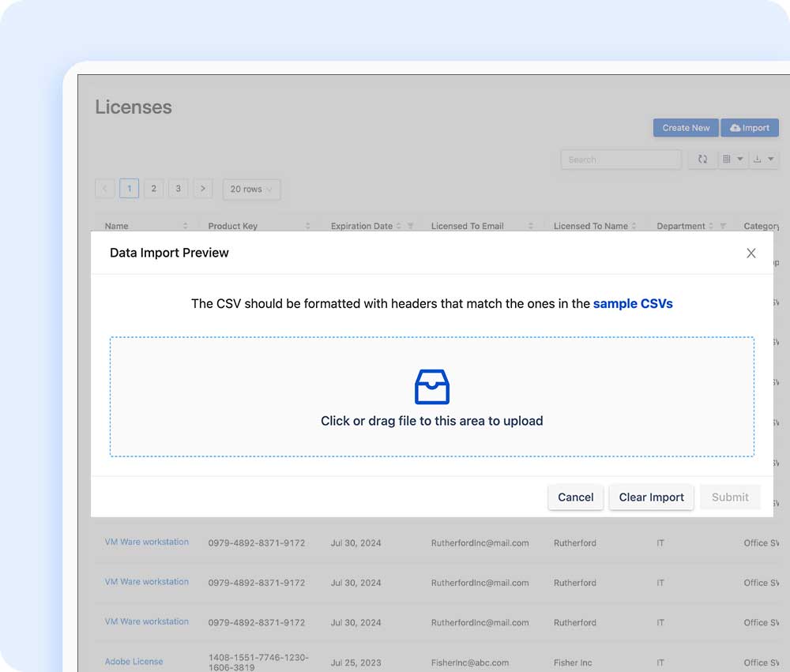Click the FisherInc@abc.com email cell

tap(469, 663)
